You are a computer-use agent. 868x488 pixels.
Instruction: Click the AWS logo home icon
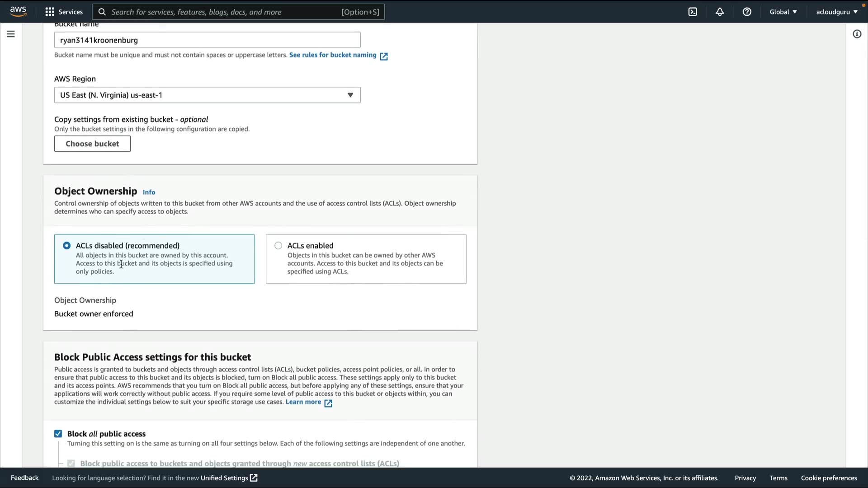[18, 11]
